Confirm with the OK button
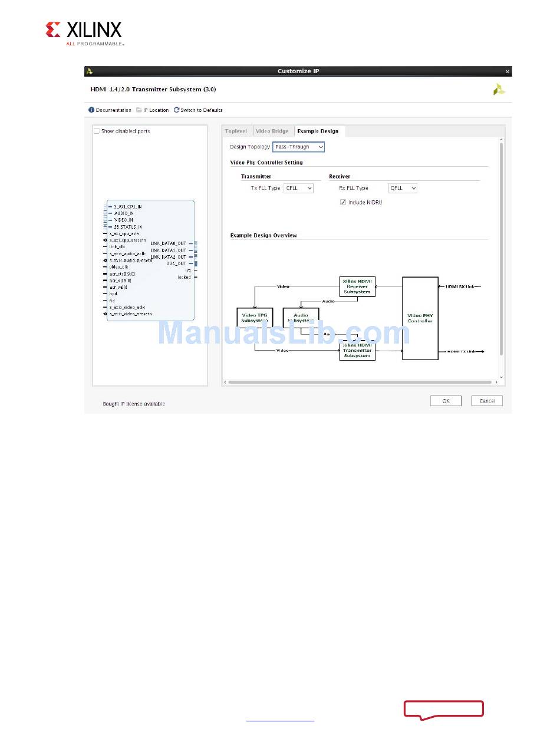 tap(446, 401)
